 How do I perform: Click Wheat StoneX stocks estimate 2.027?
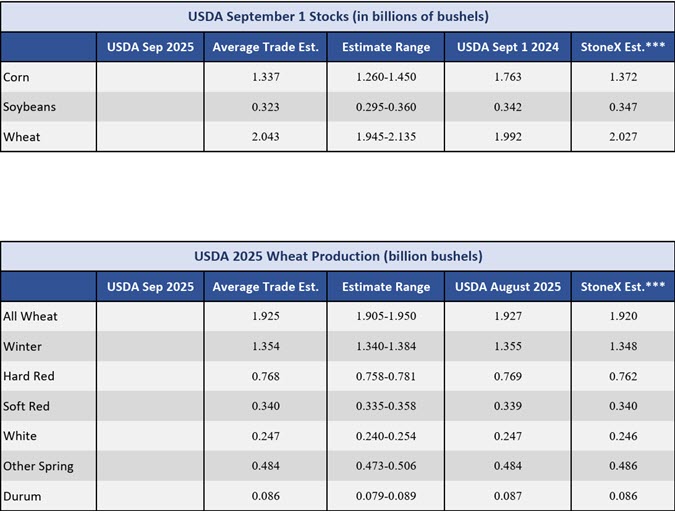pos(623,137)
